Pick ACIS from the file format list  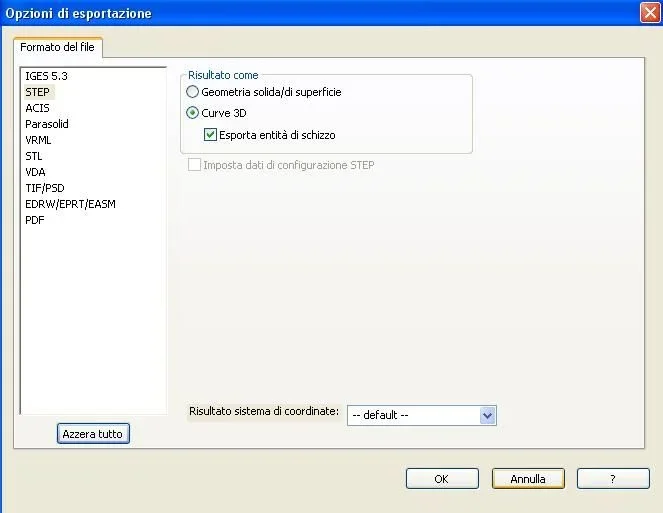[37, 108]
